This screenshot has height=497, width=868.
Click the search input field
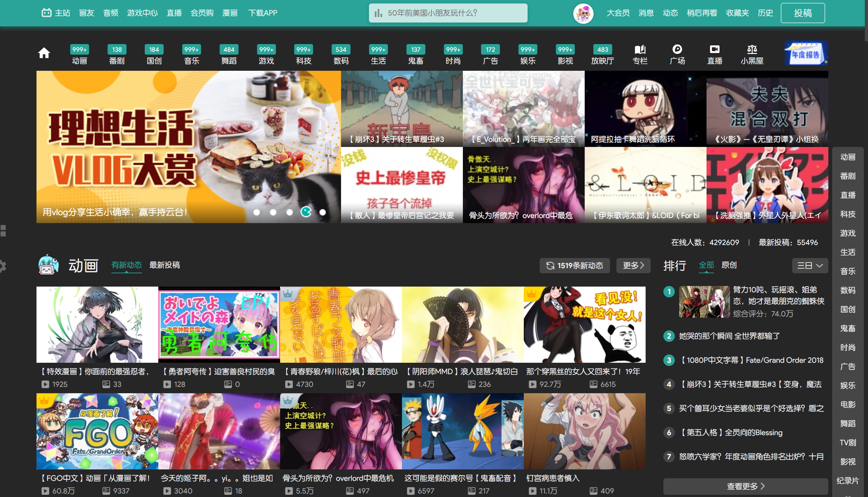454,13
